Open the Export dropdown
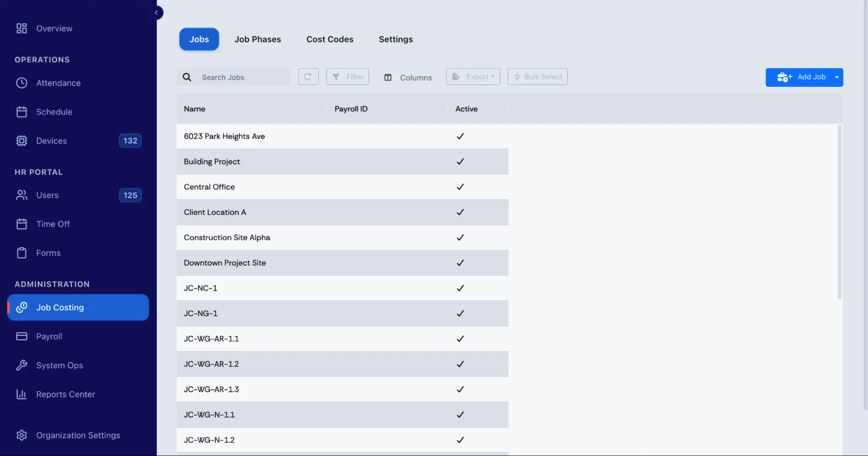This screenshot has width=868, height=456. click(x=473, y=77)
